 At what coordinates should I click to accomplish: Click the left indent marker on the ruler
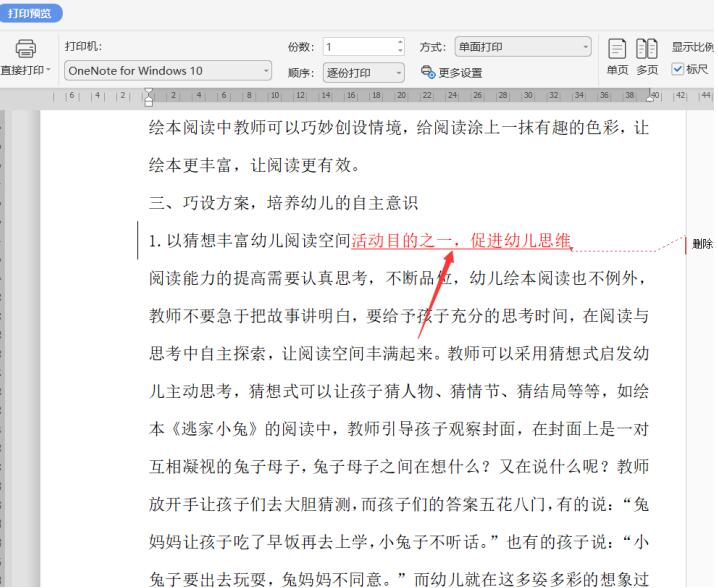(150, 97)
